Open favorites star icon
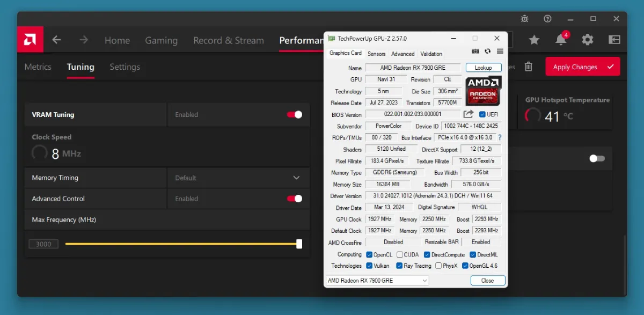 click(x=534, y=40)
